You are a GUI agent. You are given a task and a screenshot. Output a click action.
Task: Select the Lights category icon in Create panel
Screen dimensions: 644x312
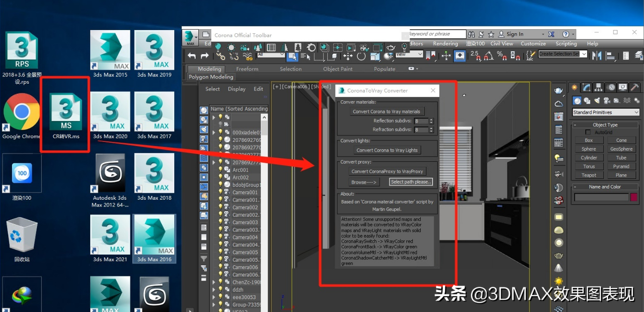click(x=598, y=100)
